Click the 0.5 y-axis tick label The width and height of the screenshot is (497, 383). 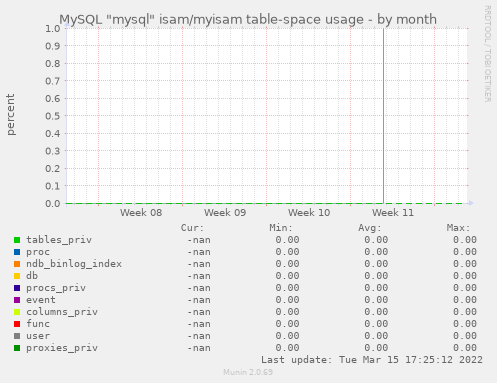click(x=53, y=116)
